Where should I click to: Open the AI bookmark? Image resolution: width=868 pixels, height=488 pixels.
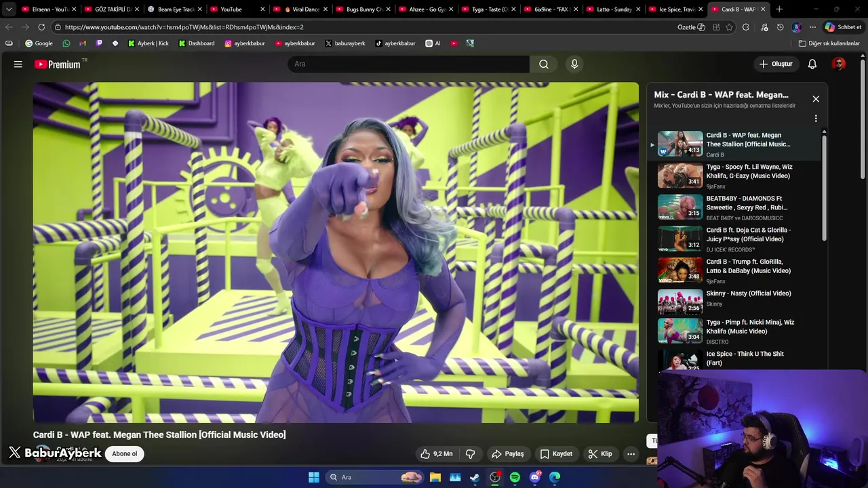click(433, 43)
